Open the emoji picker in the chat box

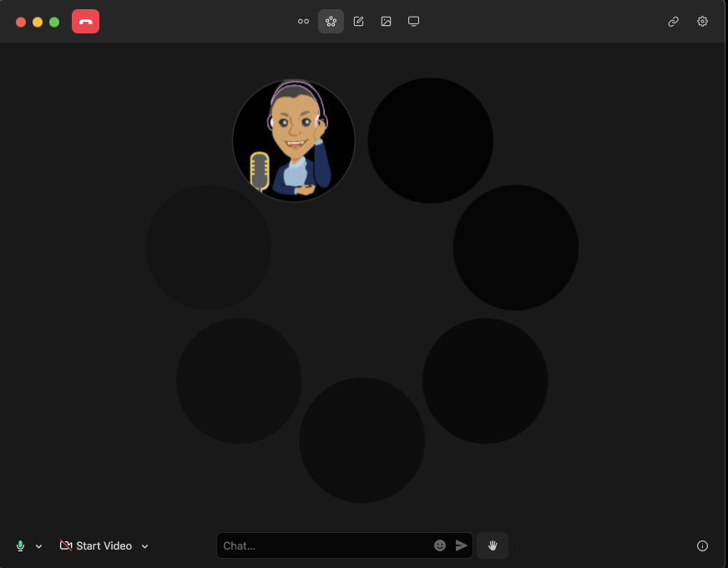(x=440, y=545)
